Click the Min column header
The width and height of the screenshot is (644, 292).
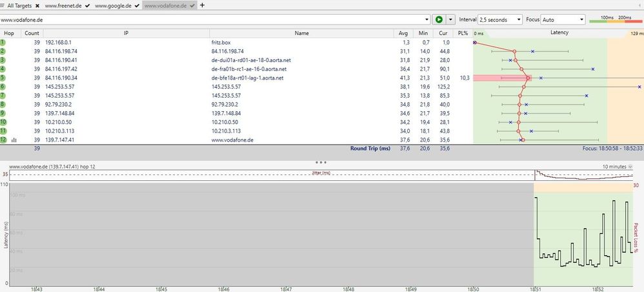click(x=423, y=34)
